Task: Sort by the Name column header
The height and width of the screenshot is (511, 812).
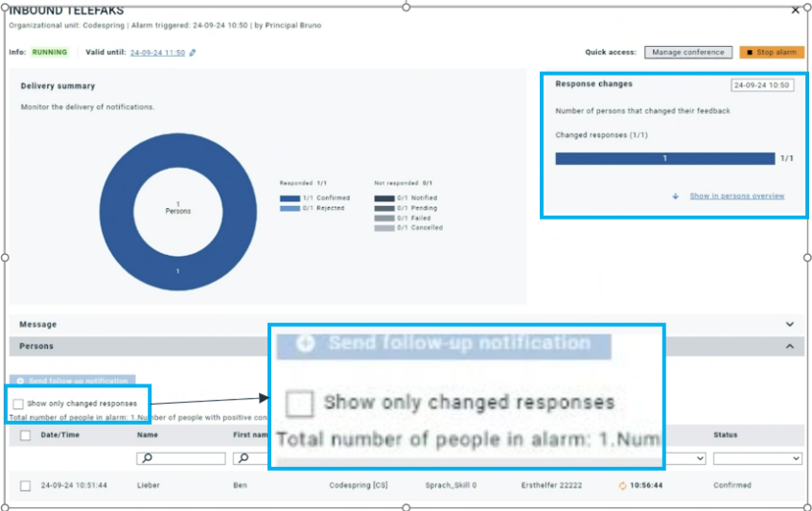Action: tap(148, 435)
